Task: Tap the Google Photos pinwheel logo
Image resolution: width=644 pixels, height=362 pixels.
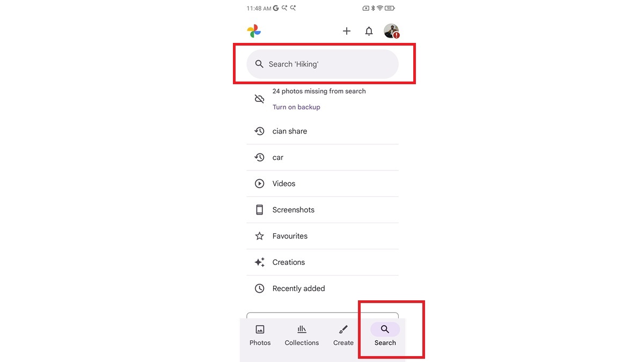Action: (254, 31)
